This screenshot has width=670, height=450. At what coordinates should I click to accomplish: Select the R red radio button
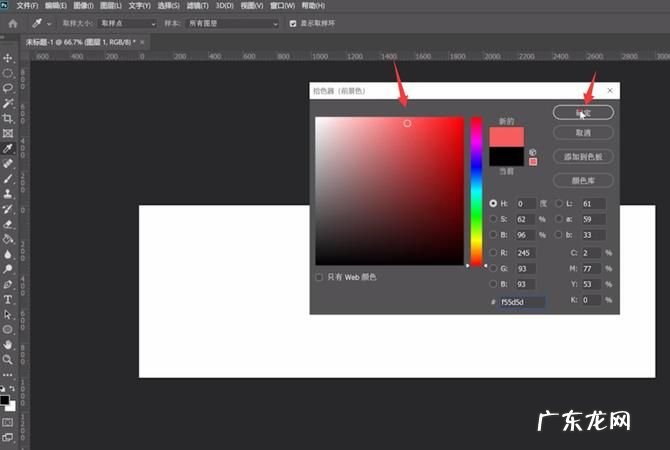493,254
